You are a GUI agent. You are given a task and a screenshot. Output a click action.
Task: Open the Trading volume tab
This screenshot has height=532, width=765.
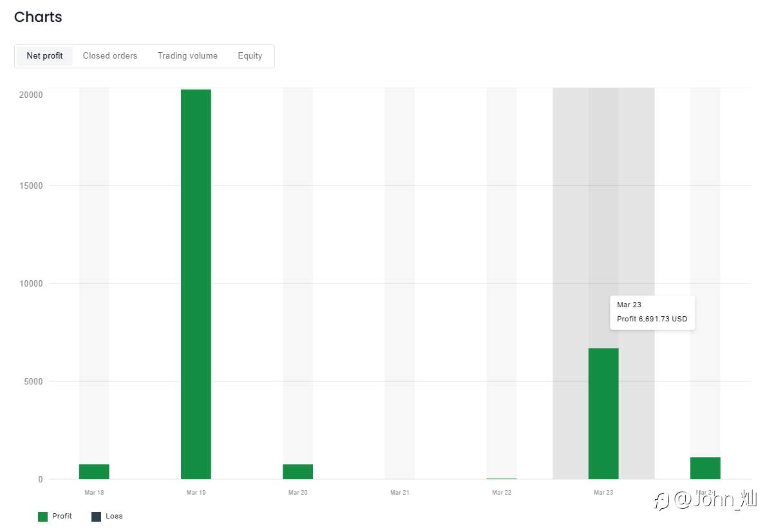tap(187, 56)
